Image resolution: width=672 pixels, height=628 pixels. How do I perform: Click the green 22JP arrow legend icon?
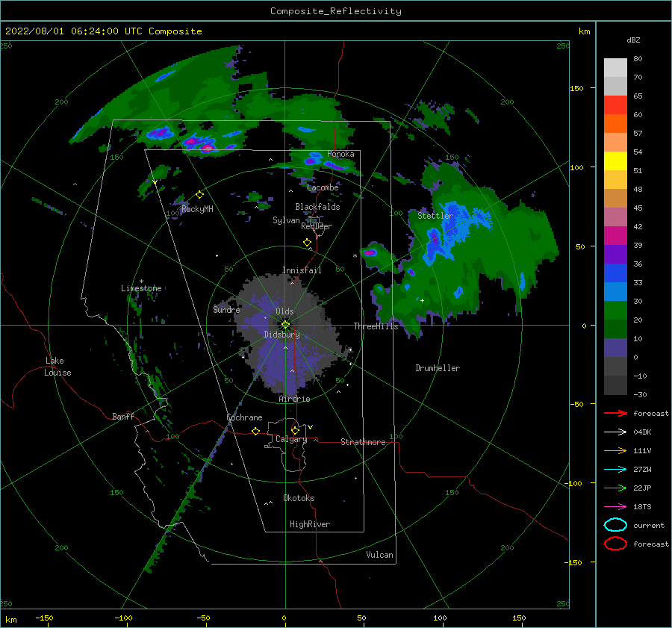[x=615, y=488]
